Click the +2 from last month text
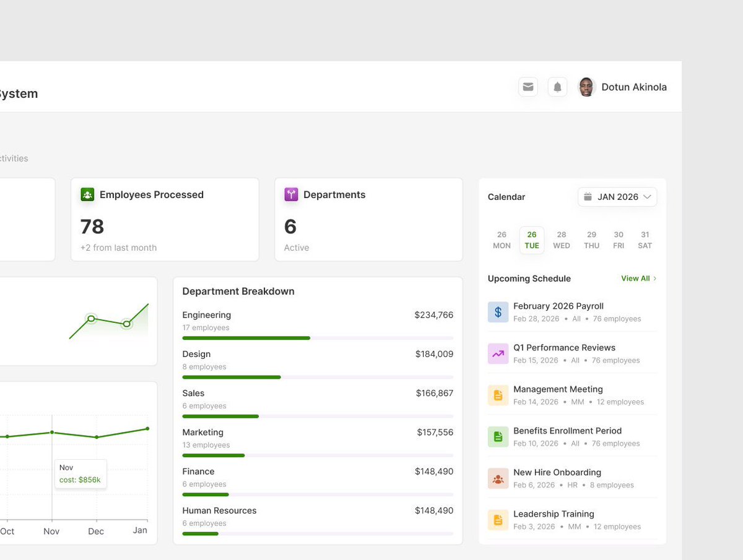Image resolution: width=743 pixels, height=560 pixels. (118, 248)
